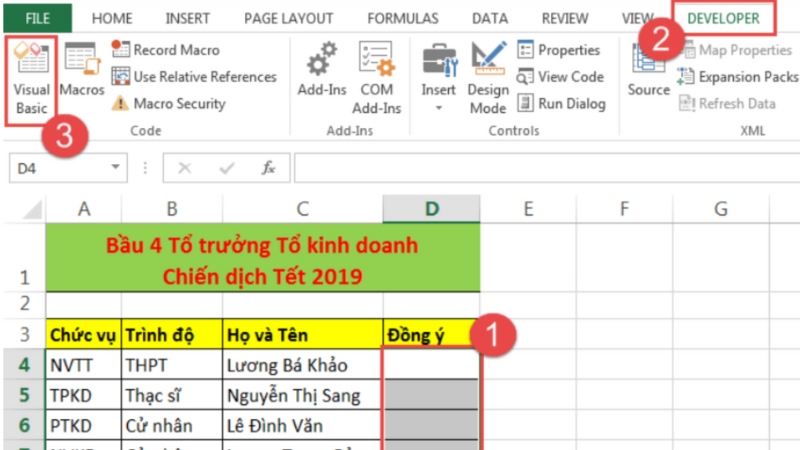Open the Insert Function fx dialog

pyautogui.click(x=268, y=168)
